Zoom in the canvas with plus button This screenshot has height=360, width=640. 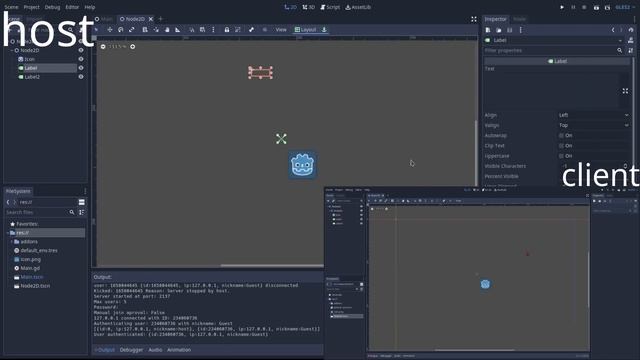133,47
